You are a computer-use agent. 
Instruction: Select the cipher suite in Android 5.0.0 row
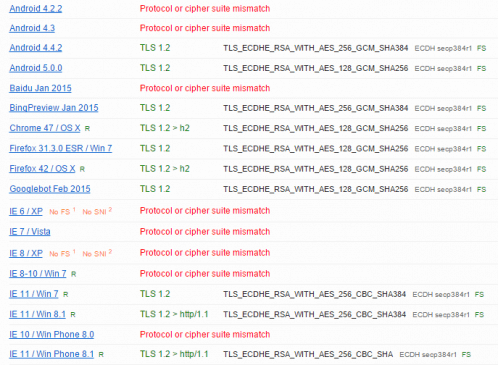click(316, 68)
